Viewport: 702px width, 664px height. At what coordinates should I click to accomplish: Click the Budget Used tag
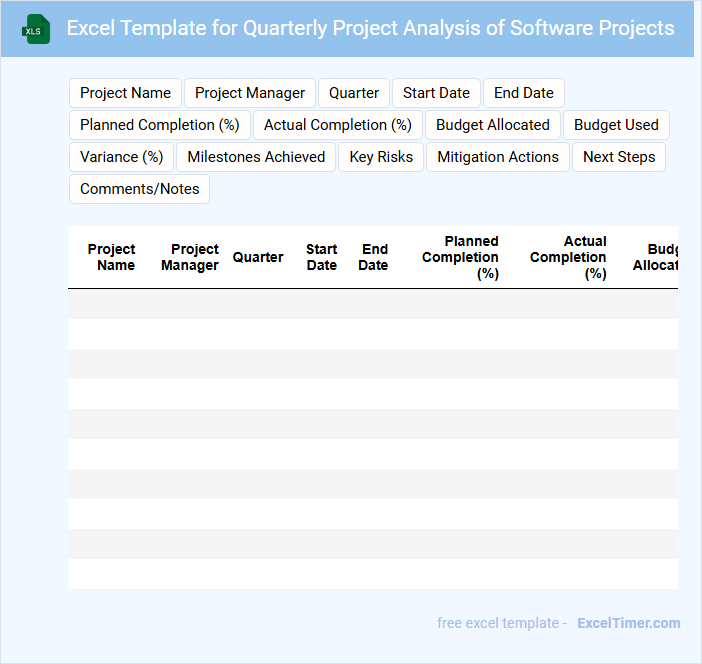click(616, 125)
